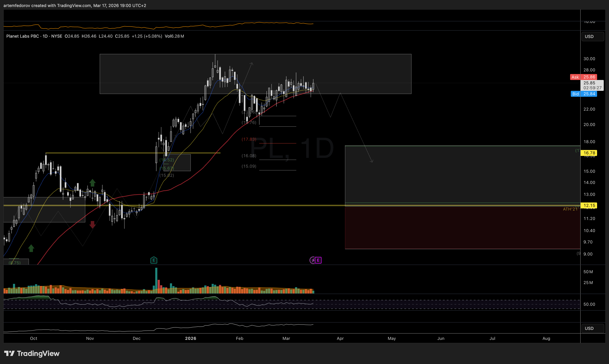609x364 pixels.
Task: Click the purple lightning bolt event icon
Action: click(x=313, y=260)
